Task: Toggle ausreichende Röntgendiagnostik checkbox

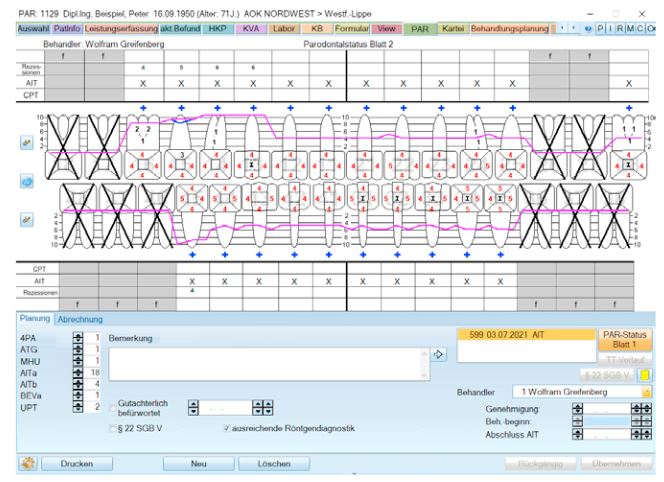Action: click(x=227, y=429)
